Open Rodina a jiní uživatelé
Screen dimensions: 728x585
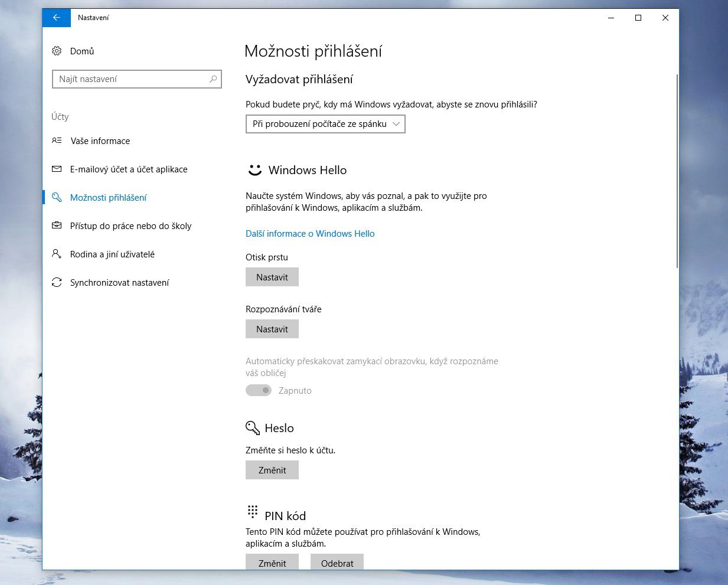click(x=112, y=254)
